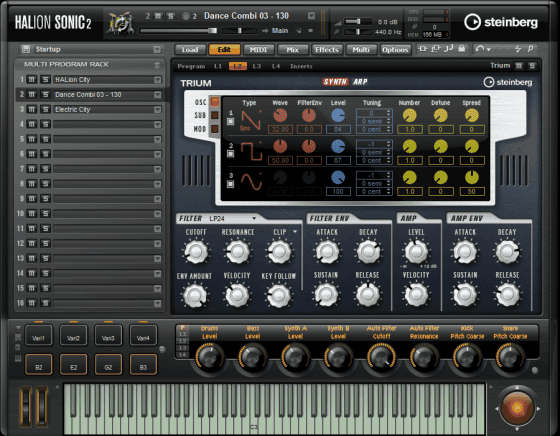Open the Options page
560x436 pixels.
(x=395, y=50)
